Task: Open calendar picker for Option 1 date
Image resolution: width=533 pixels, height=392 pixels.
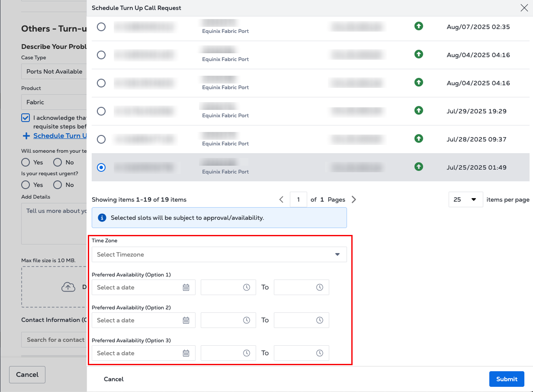Action: click(186, 287)
